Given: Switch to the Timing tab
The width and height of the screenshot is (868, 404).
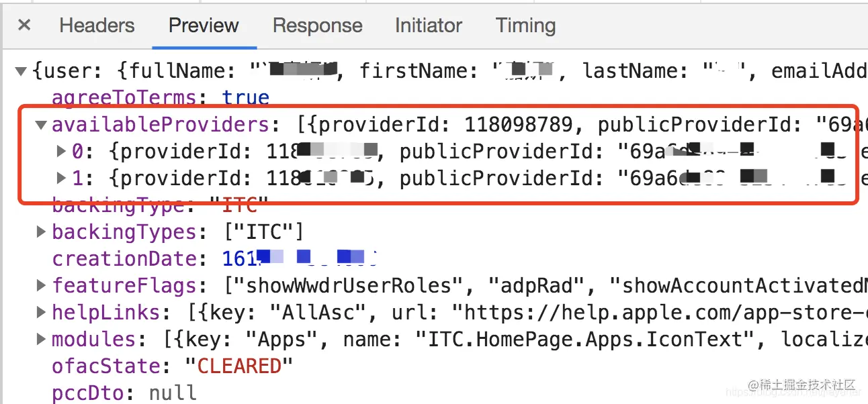Looking at the screenshot, I should point(525,26).
